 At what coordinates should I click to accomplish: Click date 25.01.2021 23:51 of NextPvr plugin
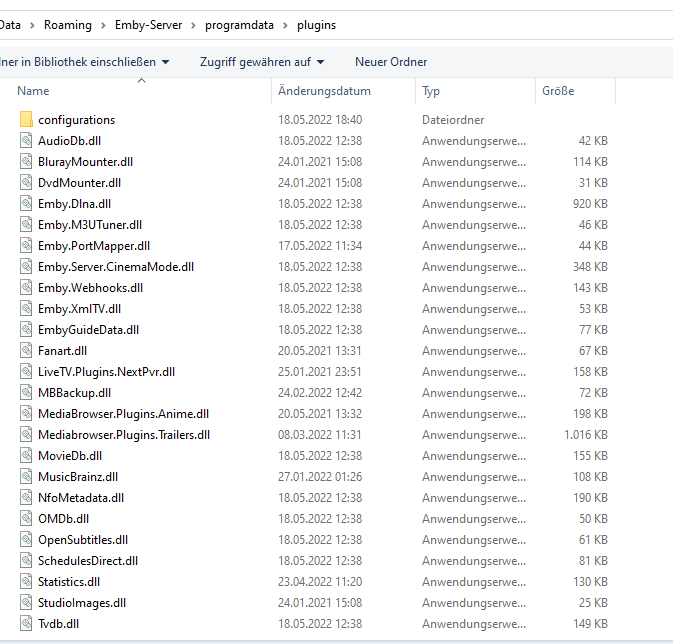pos(320,372)
